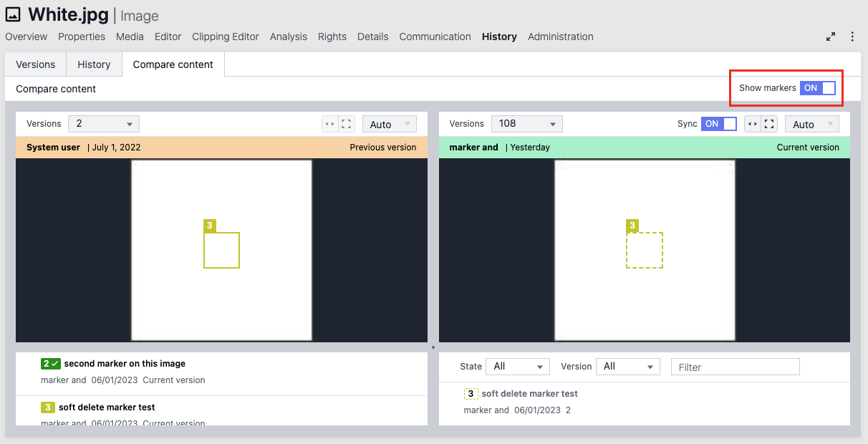Click the fit-to-width icon in the left pane
This screenshot has height=444, width=868.
coord(329,124)
